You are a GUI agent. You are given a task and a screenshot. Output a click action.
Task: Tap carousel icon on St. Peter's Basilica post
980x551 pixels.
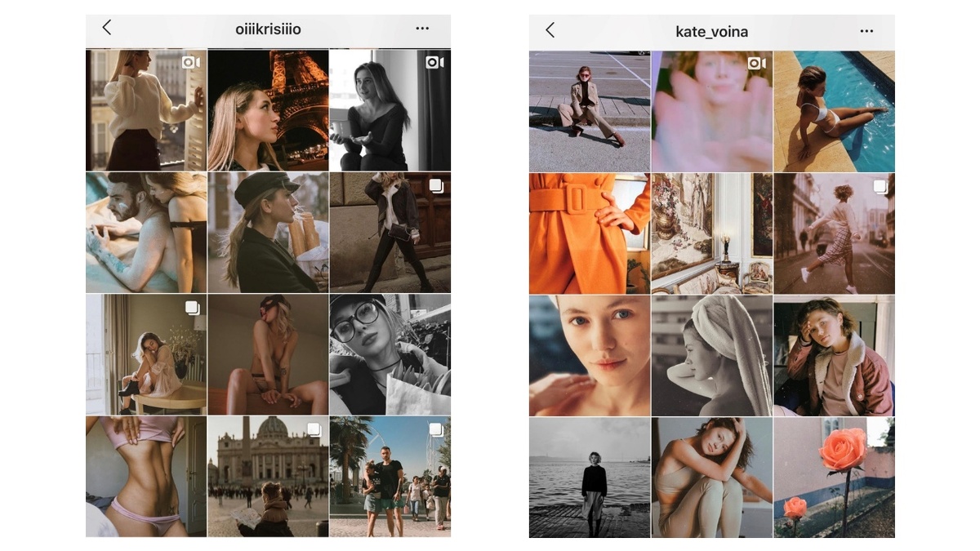point(314,429)
